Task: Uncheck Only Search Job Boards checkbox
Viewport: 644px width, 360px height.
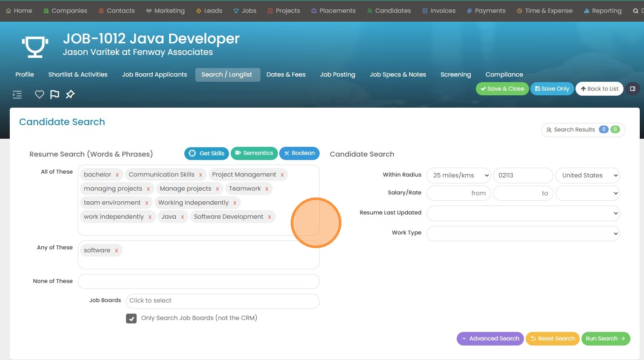Action: pos(131,318)
